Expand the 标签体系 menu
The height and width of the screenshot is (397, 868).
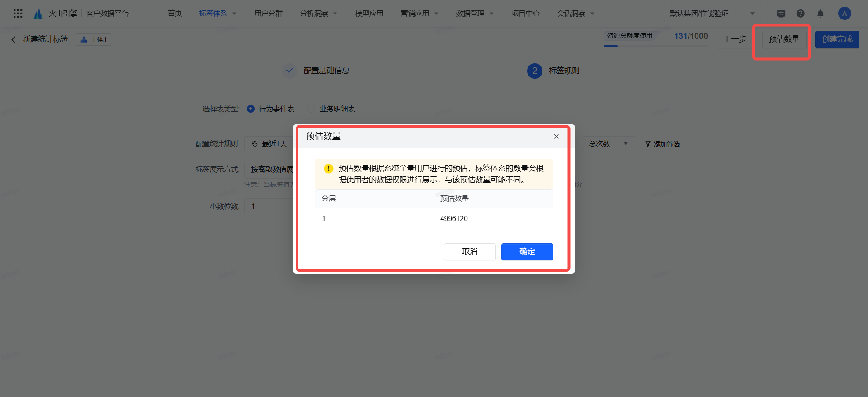tap(217, 14)
